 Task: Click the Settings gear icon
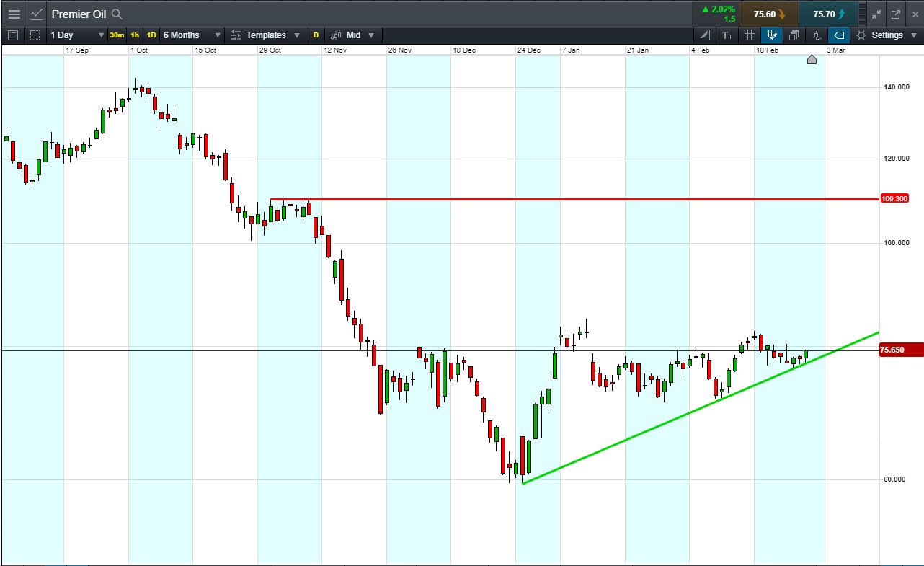click(x=861, y=35)
